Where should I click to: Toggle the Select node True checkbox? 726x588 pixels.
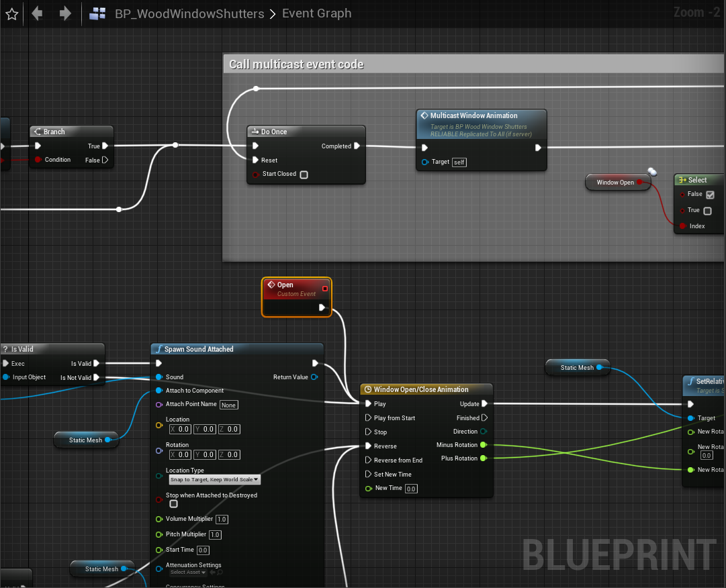707,211
